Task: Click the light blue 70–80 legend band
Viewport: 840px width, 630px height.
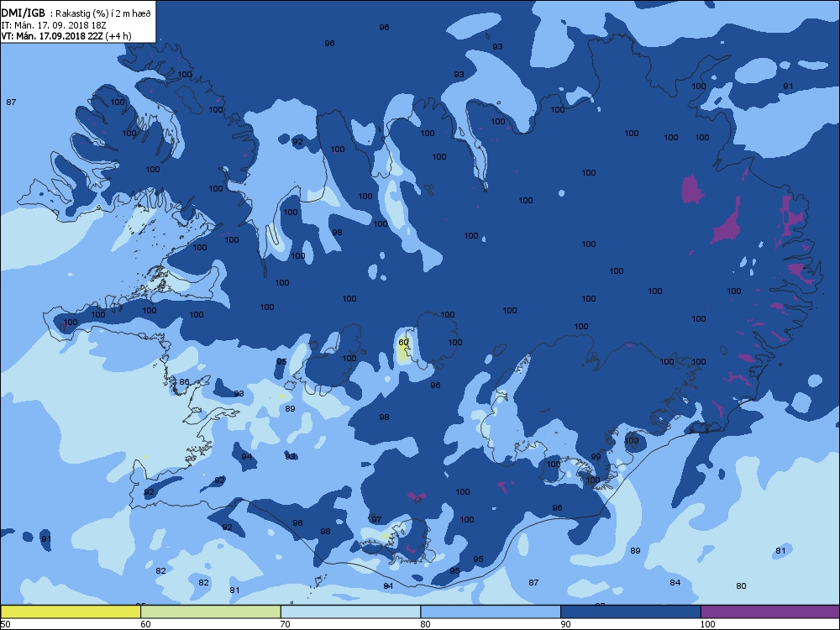Action: click(x=350, y=612)
